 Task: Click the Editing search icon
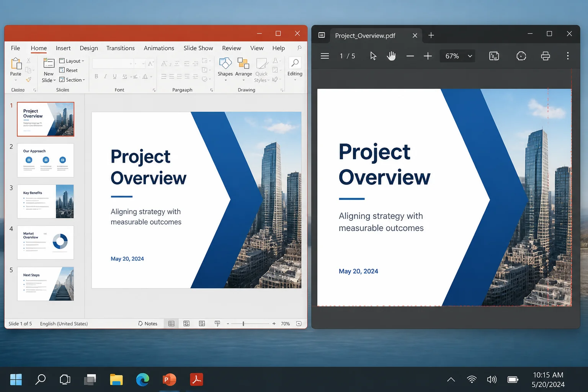click(x=295, y=63)
